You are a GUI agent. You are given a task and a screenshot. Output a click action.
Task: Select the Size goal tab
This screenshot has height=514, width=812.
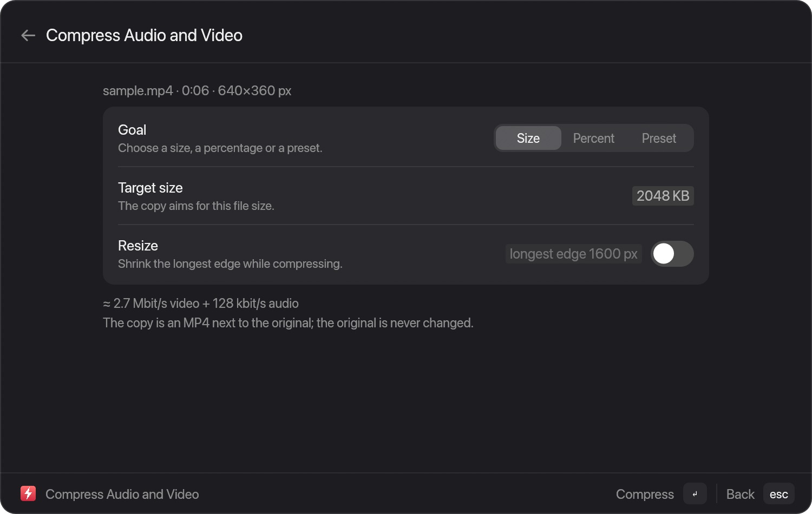click(528, 139)
